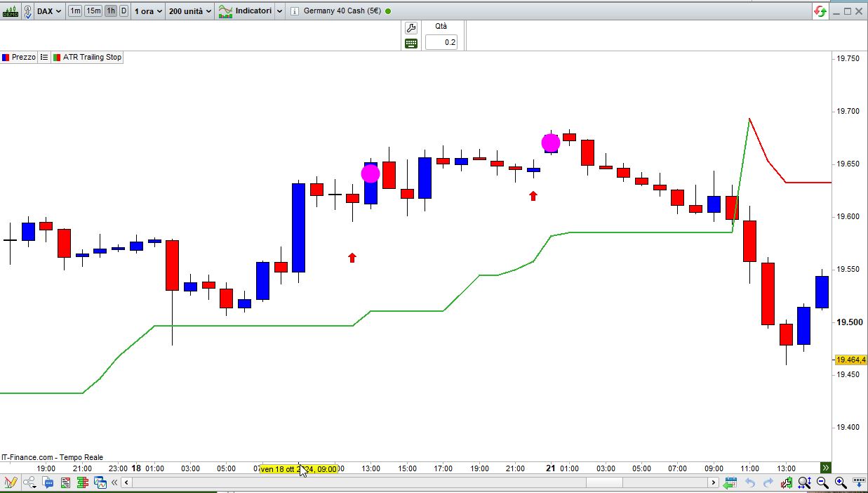Click the magnifier with arrows auto-zoom icon
Viewport: 868px width, 493px height.
804,482
